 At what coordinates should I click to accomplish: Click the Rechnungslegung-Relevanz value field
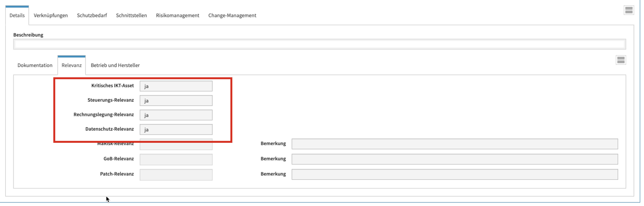[x=176, y=115]
